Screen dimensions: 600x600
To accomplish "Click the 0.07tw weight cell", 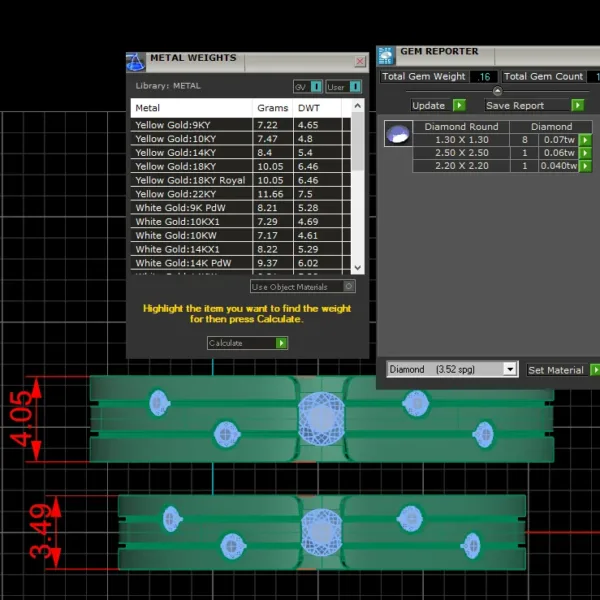I will (x=559, y=140).
